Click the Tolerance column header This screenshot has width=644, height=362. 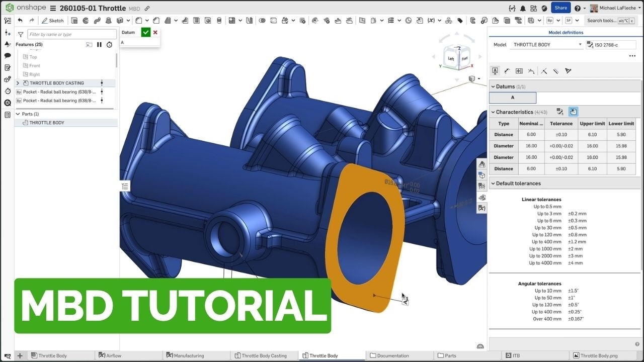(561, 123)
